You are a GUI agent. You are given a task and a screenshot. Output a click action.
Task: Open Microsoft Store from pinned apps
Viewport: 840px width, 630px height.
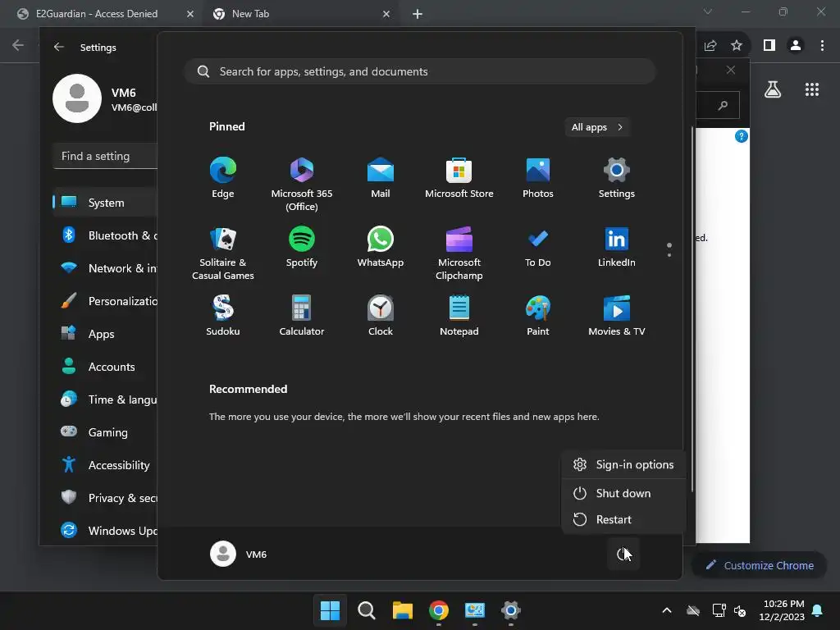(x=459, y=178)
